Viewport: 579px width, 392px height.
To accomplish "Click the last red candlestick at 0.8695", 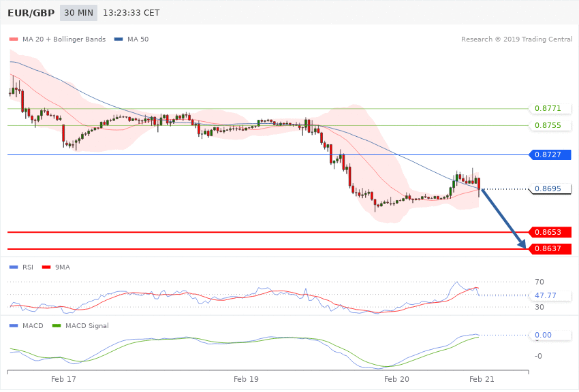I will pos(479,184).
